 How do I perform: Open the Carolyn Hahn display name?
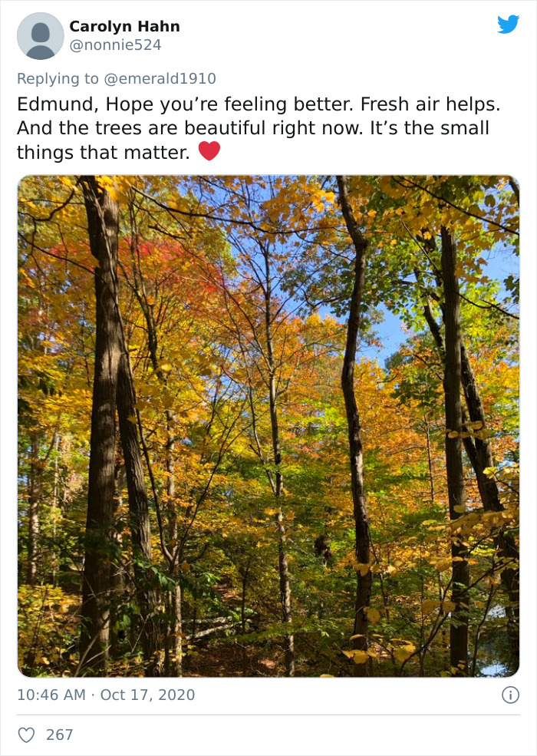point(125,26)
